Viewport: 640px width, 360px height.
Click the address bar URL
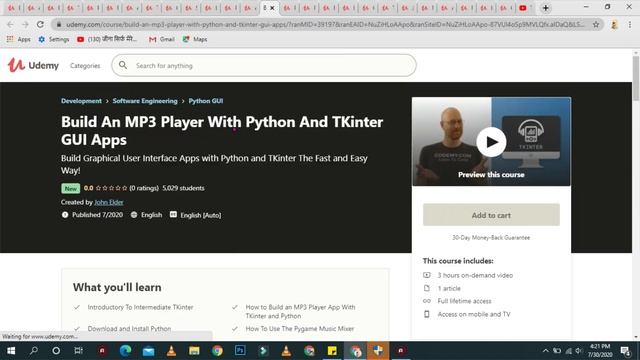[325, 24]
